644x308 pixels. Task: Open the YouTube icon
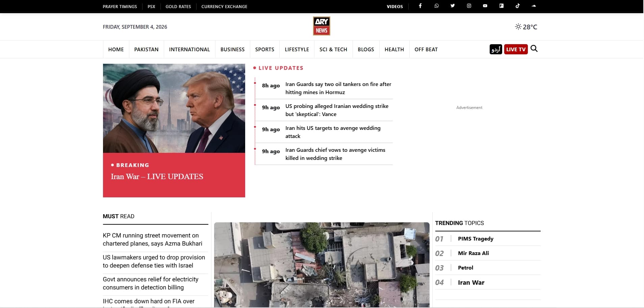(485, 6)
